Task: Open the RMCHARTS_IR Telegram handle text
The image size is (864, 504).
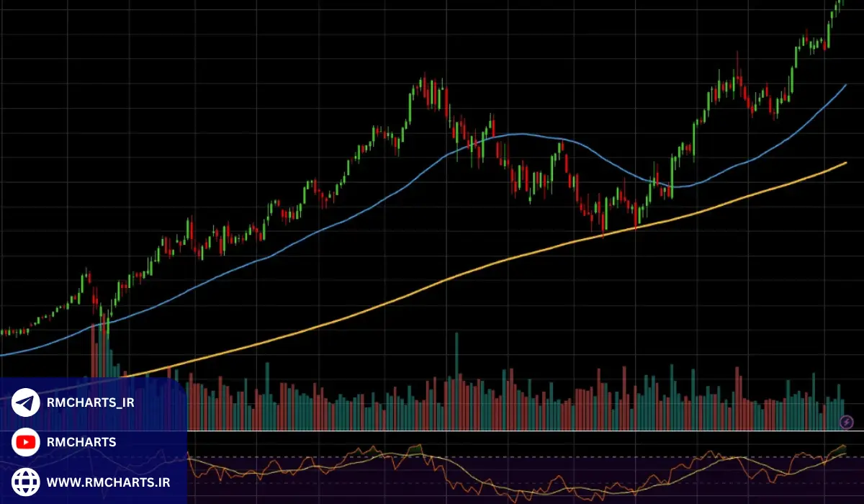Action: tap(90, 402)
